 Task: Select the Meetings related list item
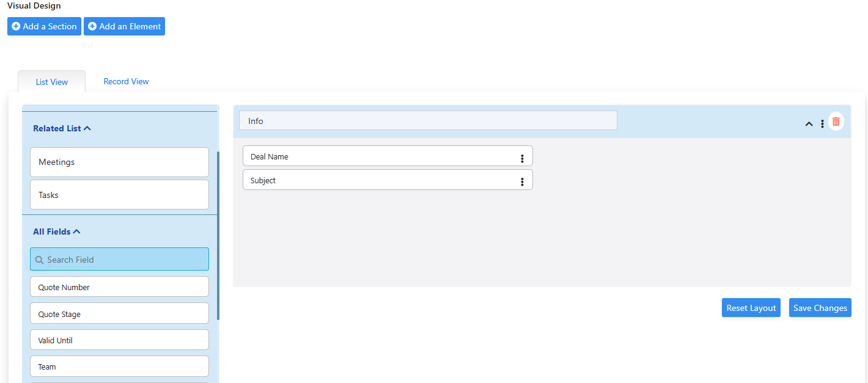(x=119, y=162)
